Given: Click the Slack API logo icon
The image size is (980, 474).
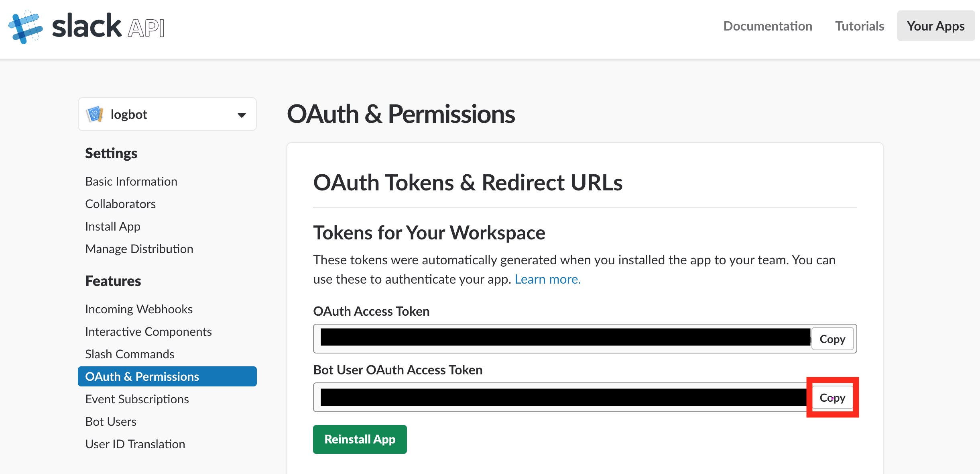Looking at the screenshot, I should coord(25,27).
